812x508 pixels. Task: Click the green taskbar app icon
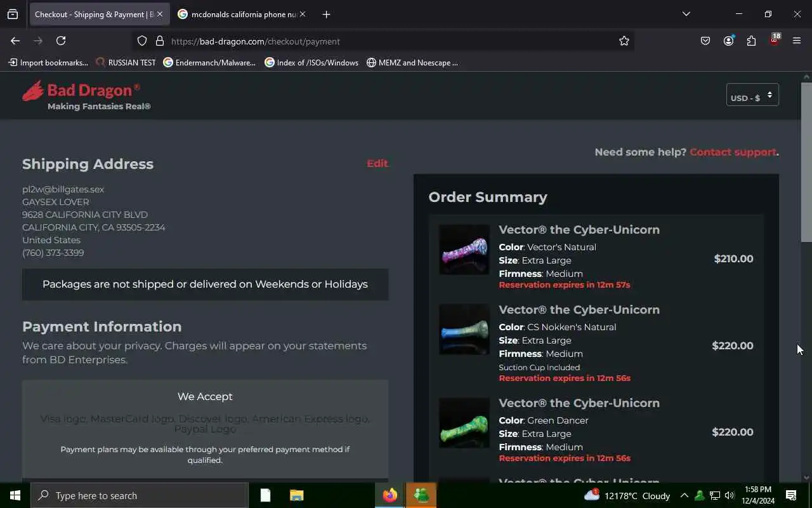[x=421, y=495]
